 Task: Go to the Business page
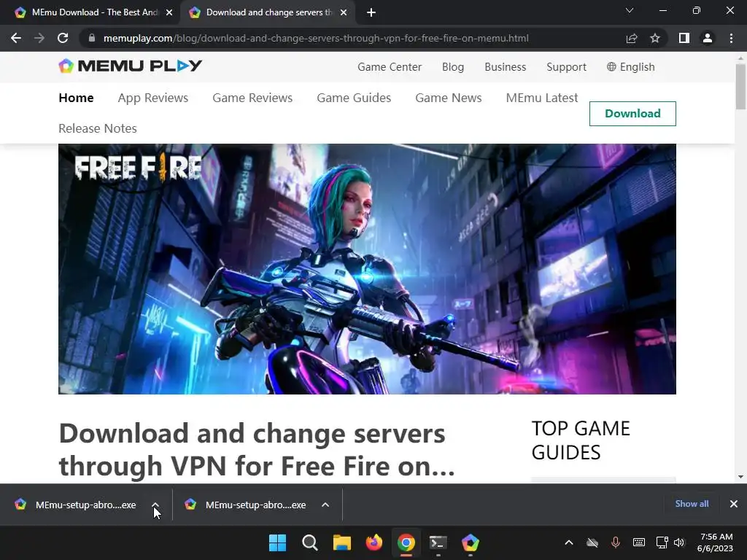click(505, 67)
